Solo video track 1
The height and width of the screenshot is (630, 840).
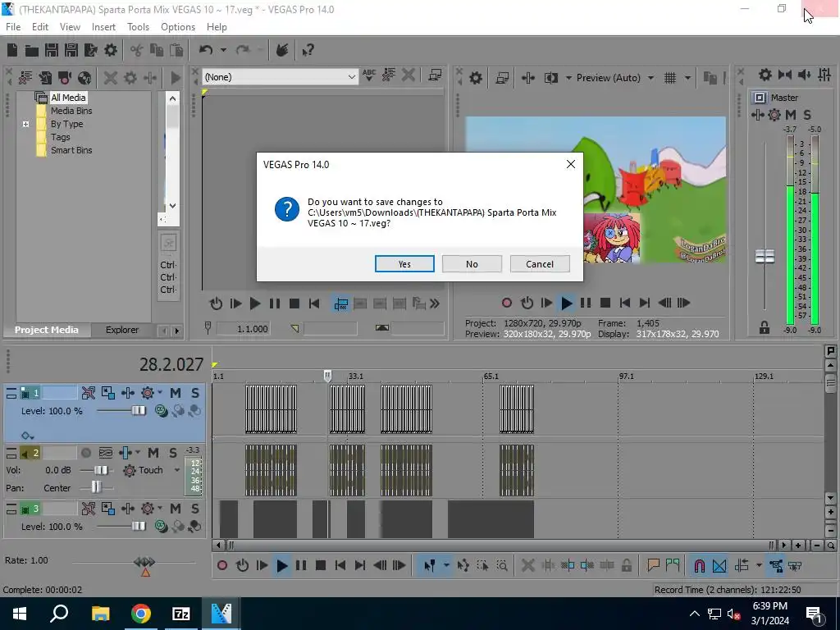coord(195,393)
